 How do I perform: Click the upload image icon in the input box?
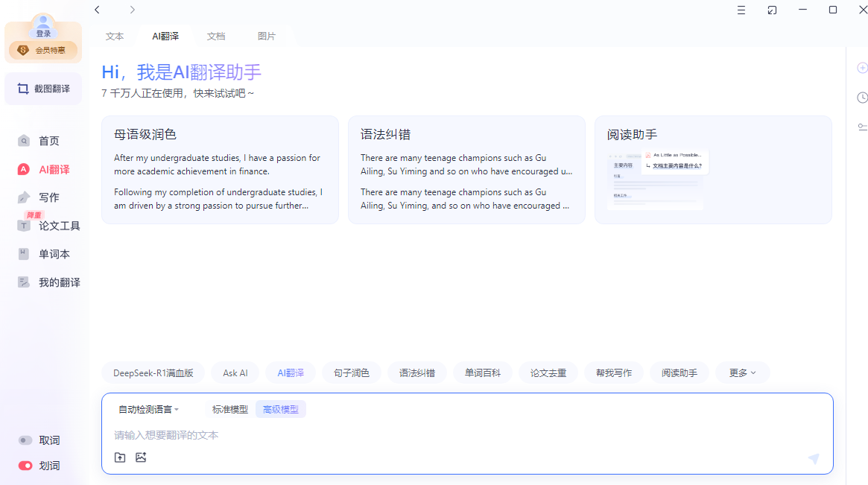tap(141, 457)
